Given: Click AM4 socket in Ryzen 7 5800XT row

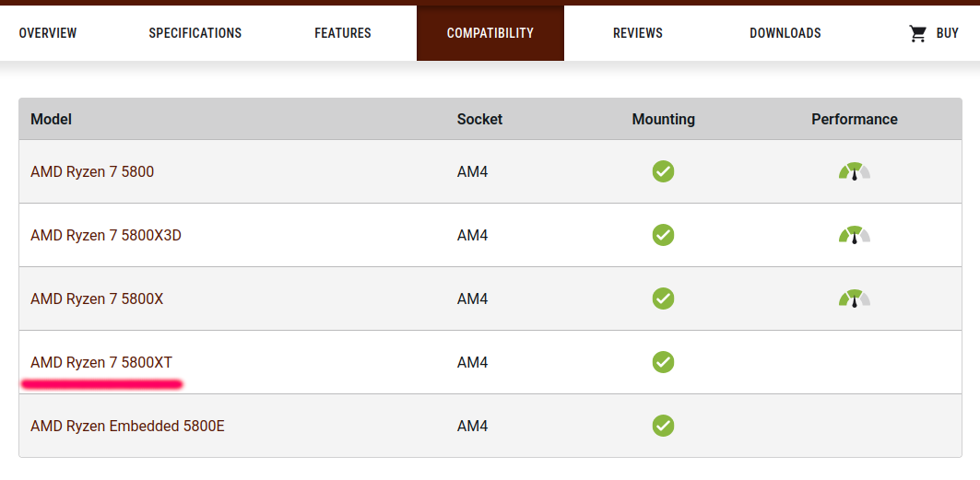Looking at the screenshot, I should (x=472, y=363).
